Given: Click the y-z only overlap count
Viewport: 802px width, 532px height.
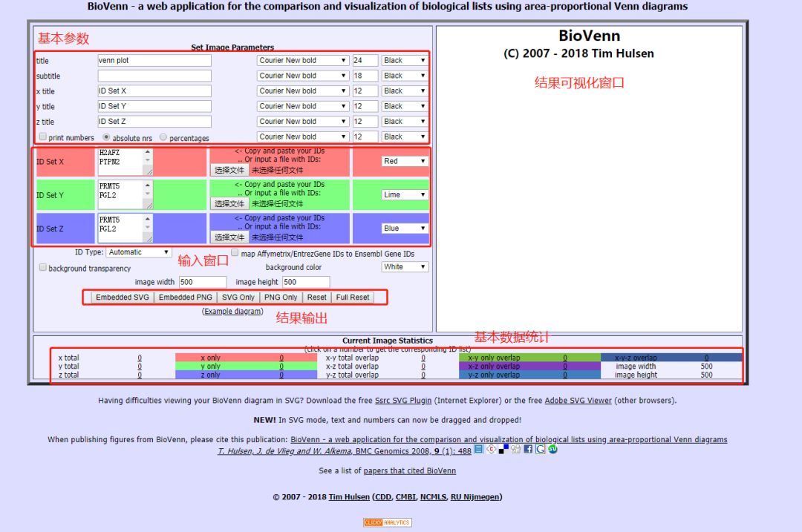Looking at the screenshot, I should [x=564, y=375].
